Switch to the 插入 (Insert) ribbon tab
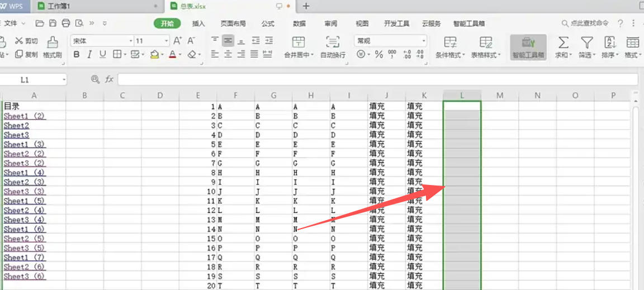The height and width of the screenshot is (290, 644). (198, 24)
